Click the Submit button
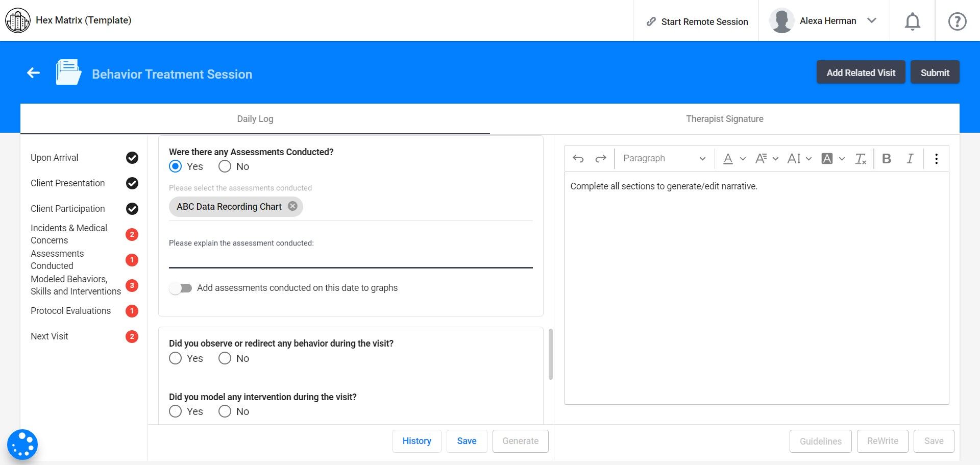This screenshot has width=980, height=465. pyautogui.click(x=935, y=72)
